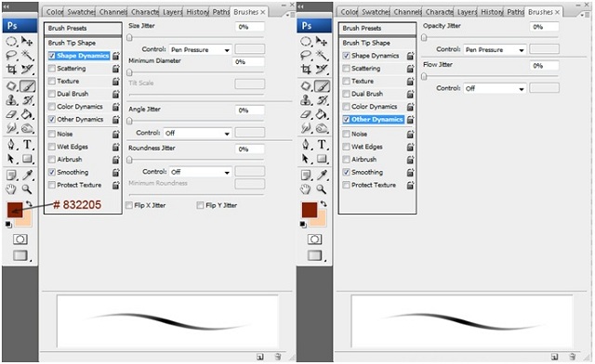595x364 pixels.
Task: Select the Eyedropper tool in right toolbar
Action: (322, 175)
